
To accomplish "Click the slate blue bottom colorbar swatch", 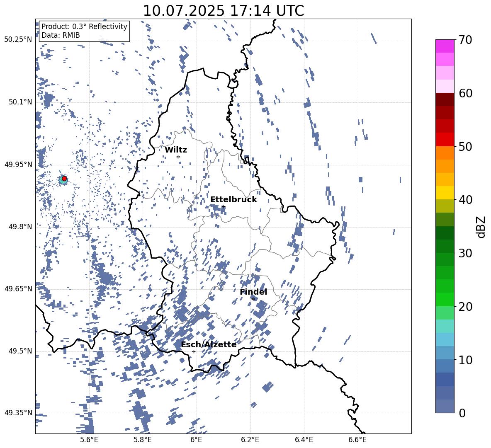I will point(445,406).
